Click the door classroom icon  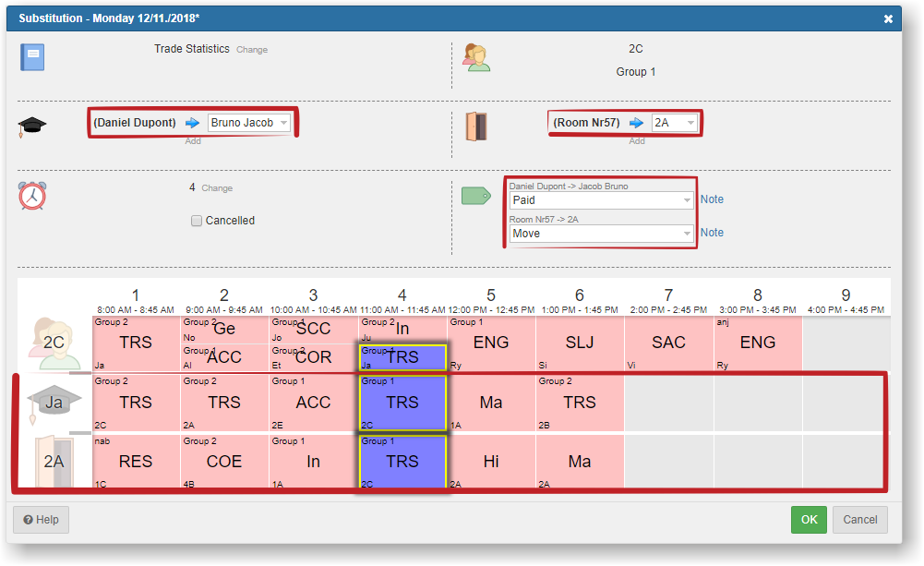[x=476, y=126]
